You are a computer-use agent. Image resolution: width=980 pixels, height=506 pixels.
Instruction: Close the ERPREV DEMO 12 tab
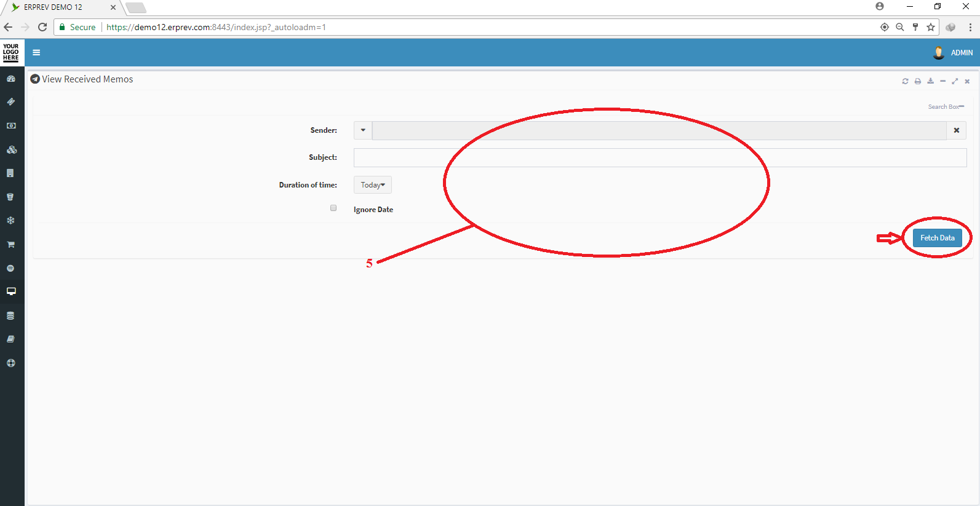[x=113, y=7]
